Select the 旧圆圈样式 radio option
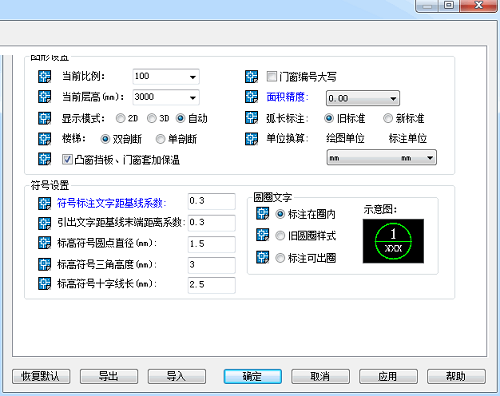 click(x=280, y=236)
